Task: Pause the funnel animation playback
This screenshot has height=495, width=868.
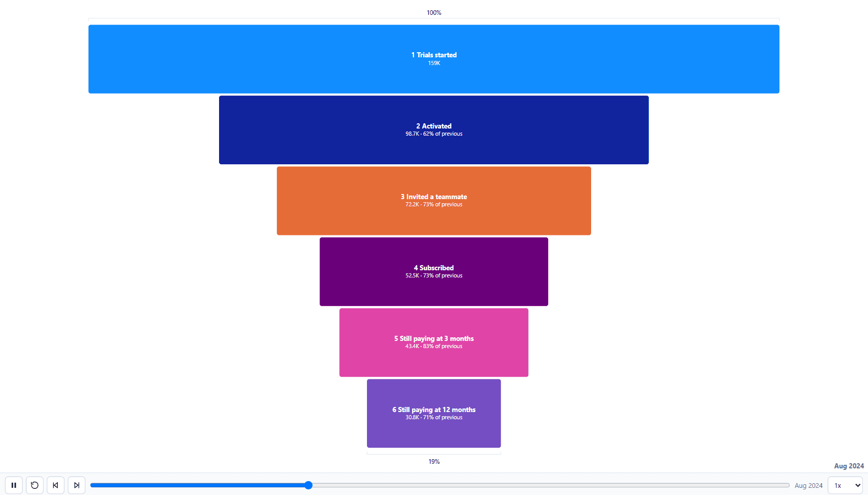Action: (x=14, y=485)
